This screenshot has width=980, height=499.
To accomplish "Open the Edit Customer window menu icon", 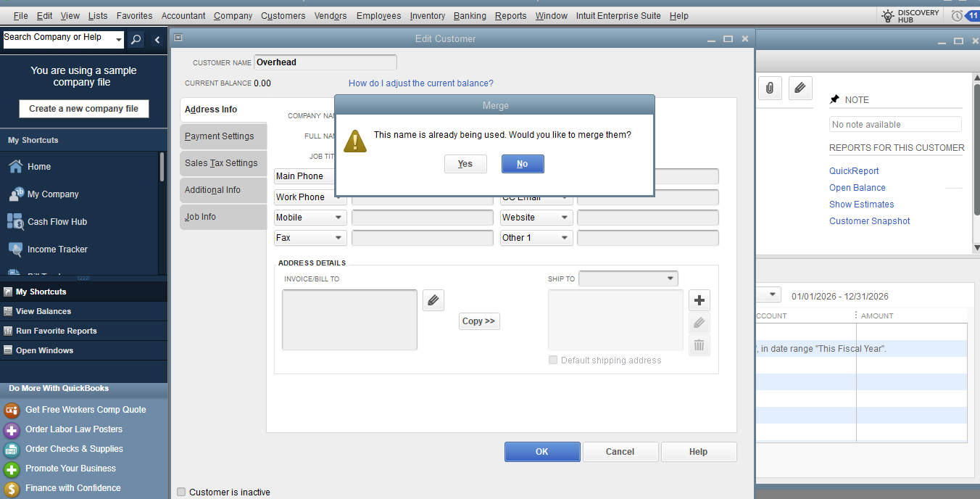I will pyautogui.click(x=178, y=38).
